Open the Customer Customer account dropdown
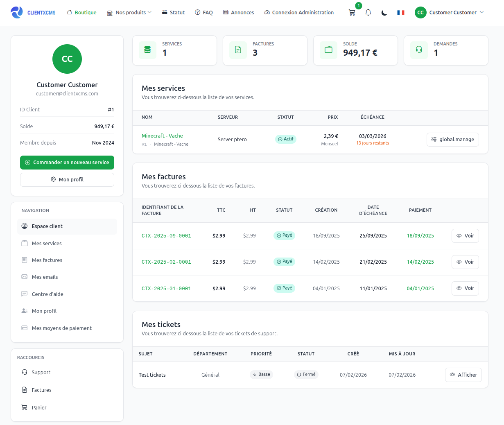 (x=450, y=13)
